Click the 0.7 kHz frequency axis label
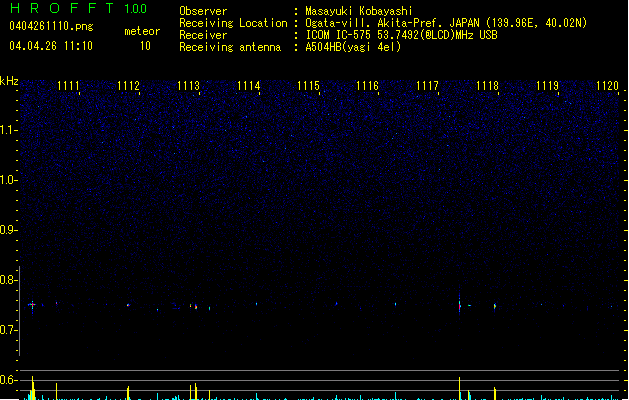The image size is (629, 400). click(8, 330)
